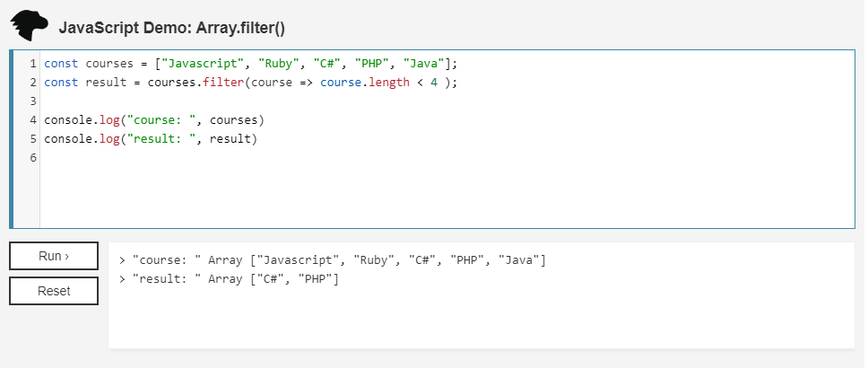
Task: Click the MDN dinosaur logo icon
Action: coord(29,26)
